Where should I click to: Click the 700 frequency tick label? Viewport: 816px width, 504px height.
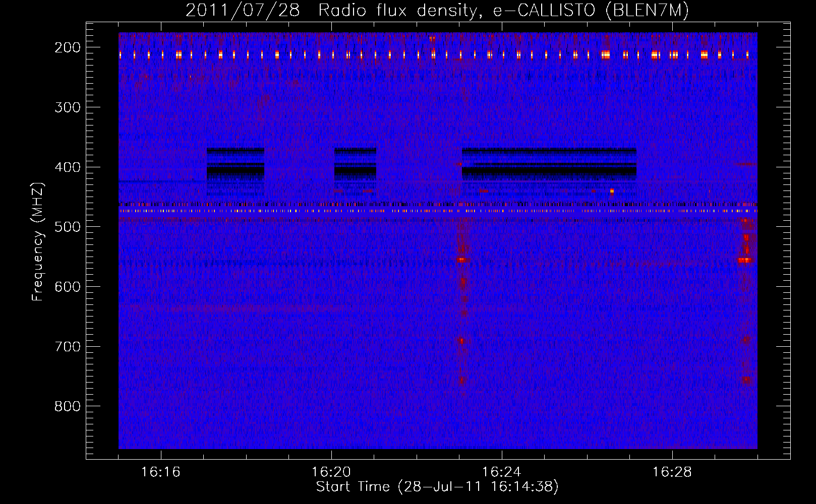[x=68, y=347]
